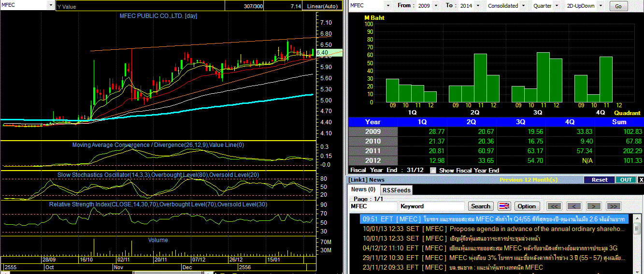
Task: Open the 23/11/12 09:33 EFT news row
Action: pyautogui.click(x=494, y=267)
